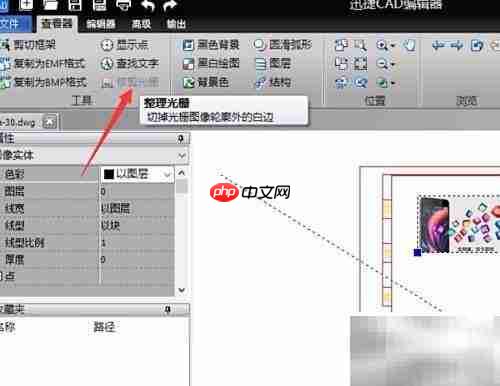Open the 结构 structure panel
The height and width of the screenshot is (386, 500).
click(x=273, y=82)
